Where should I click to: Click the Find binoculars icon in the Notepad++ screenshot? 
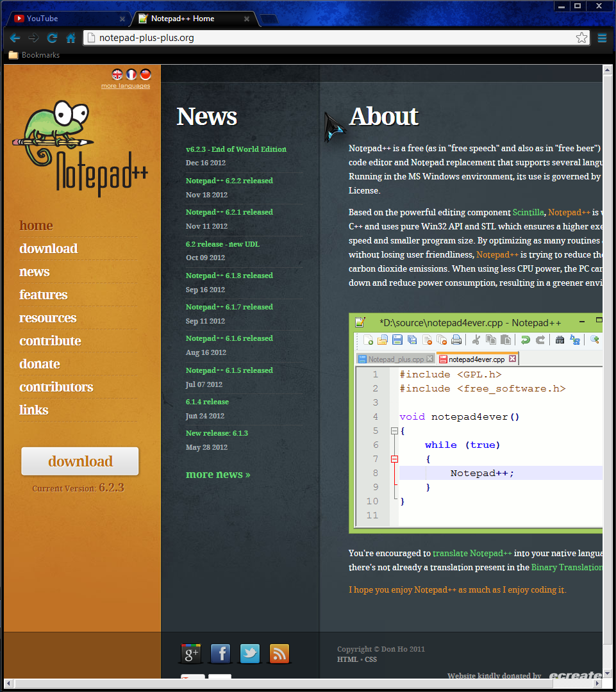click(x=560, y=340)
